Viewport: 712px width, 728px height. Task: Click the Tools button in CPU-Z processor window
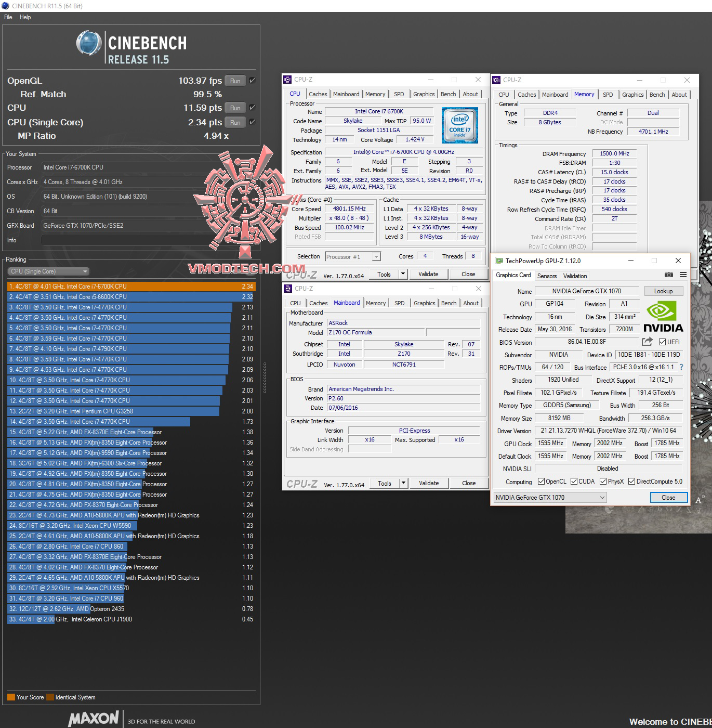pyautogui.click(x=384, y=274)
